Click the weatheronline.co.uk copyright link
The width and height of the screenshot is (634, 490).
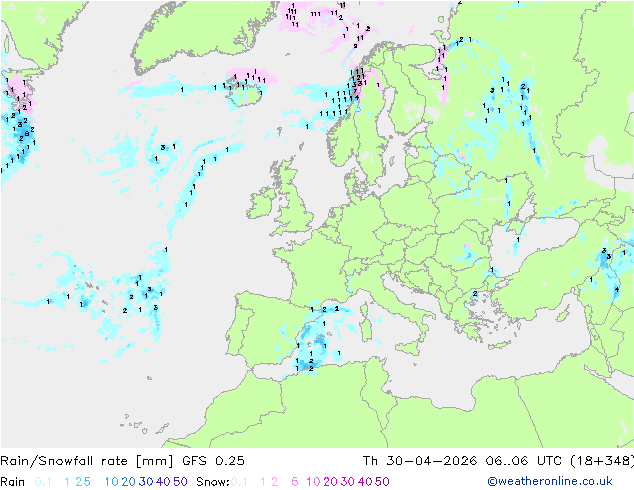(x=550, y=481)
